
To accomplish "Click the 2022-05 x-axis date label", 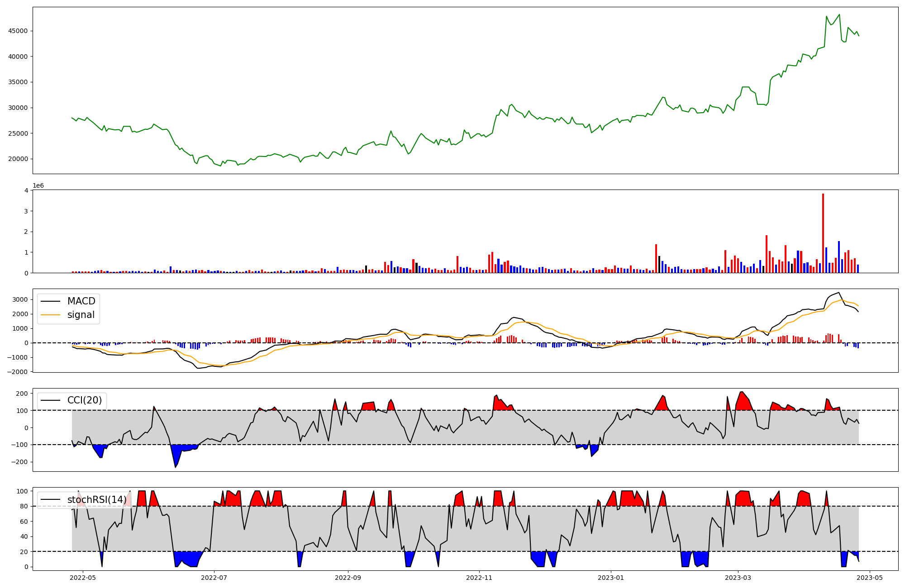I will coord(82,578).
